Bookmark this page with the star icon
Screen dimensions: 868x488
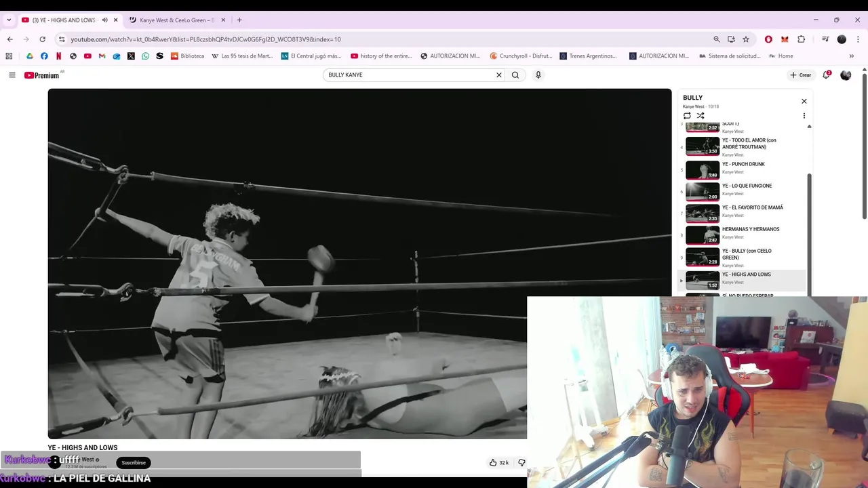[746, 39]
